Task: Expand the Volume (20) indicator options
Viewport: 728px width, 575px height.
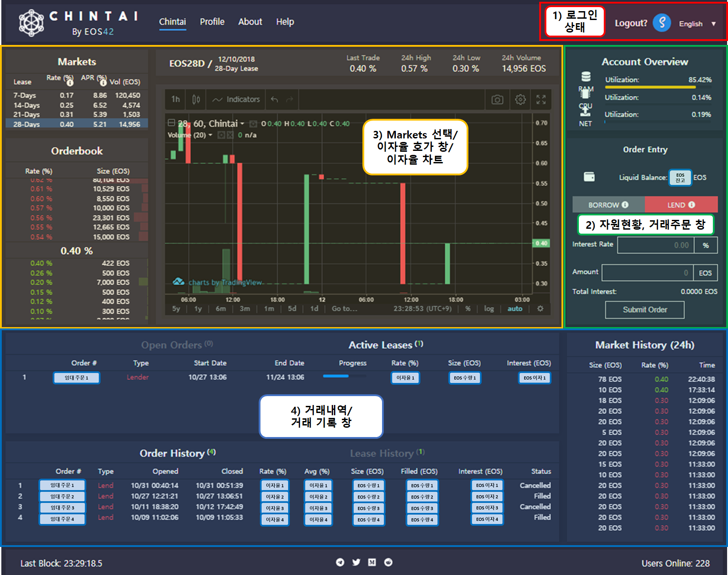Action: (x=211, y=135)
